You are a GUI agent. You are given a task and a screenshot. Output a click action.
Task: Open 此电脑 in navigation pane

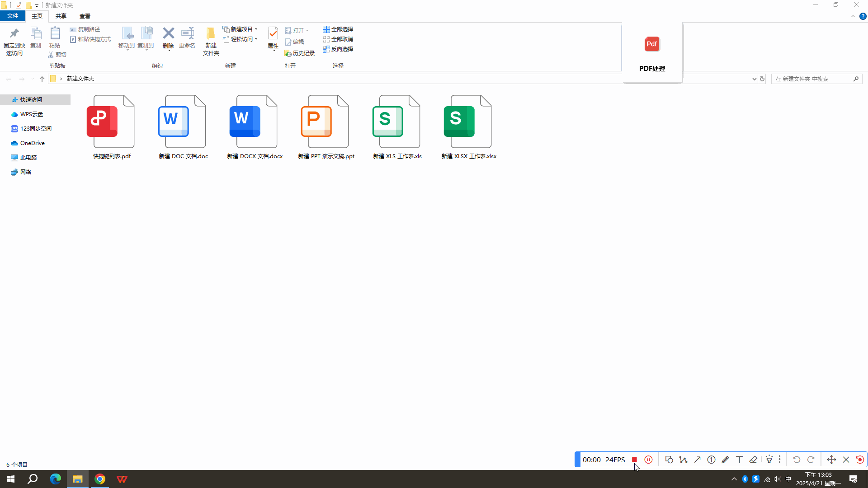point(24,158)
